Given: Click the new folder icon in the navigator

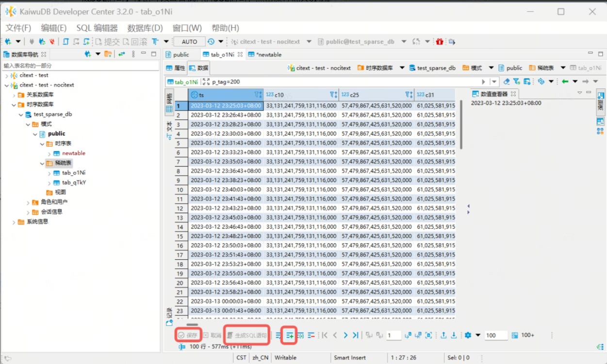Looking at the screenshot, I should click(108, 54).
